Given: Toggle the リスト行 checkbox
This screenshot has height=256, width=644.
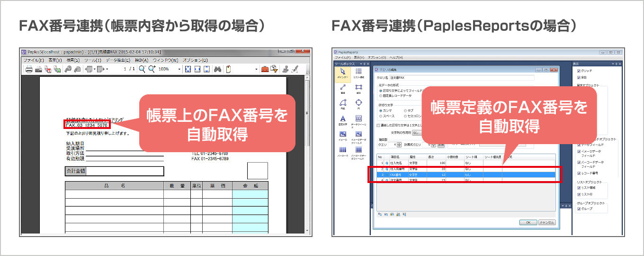Looking at the screenshot, I should (579, 194).
